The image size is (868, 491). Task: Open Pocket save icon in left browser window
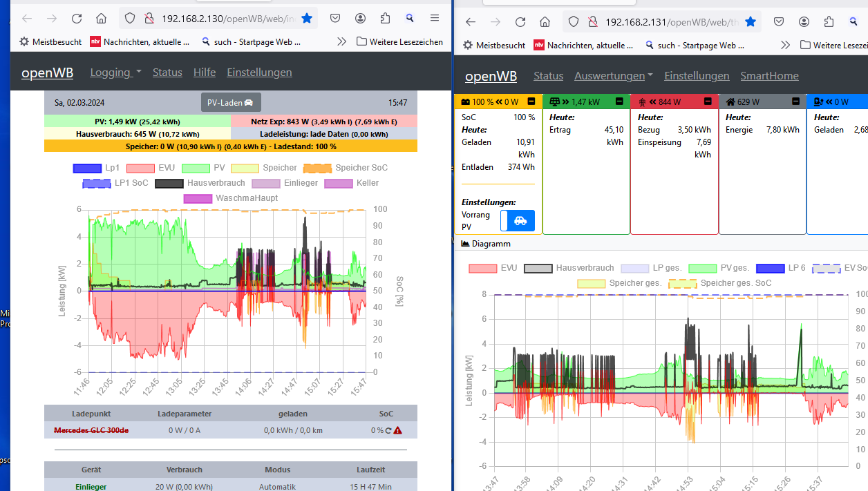pyautogui.click(x=334, y=19)
